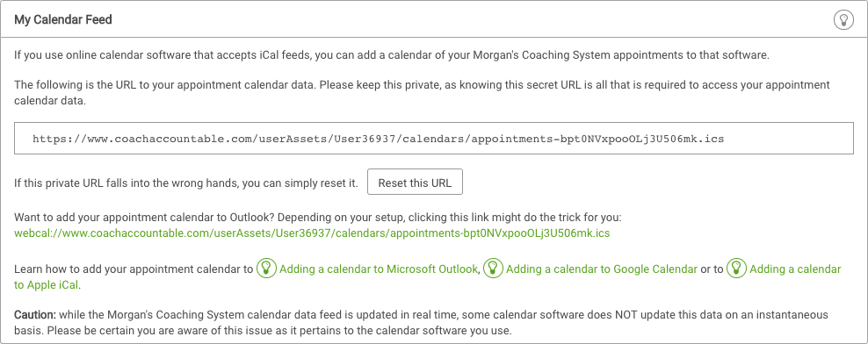Click the intro sentence about iCal feeds
Screen dimensions: 868x344
point(392,55)
